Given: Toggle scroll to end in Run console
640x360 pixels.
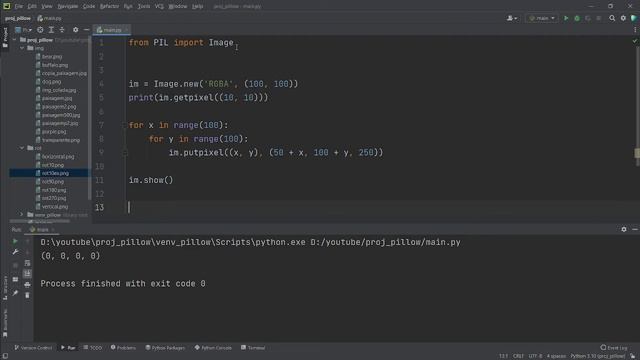Looking at the screenshot, I should click(27, 273).
